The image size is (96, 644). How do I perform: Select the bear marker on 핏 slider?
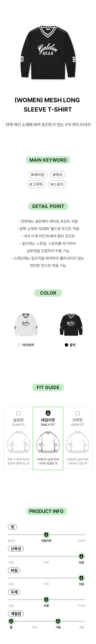[x=46, y=535]
